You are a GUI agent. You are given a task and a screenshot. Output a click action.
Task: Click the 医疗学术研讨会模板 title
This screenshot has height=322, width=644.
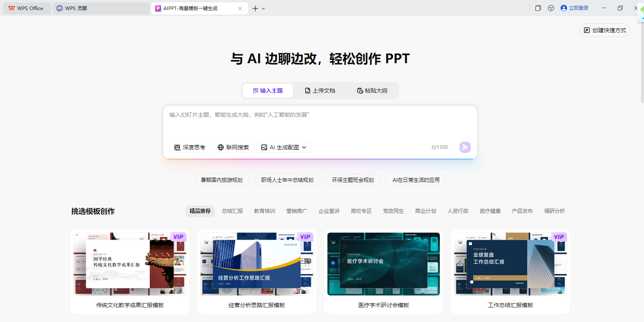coord(383,305)
